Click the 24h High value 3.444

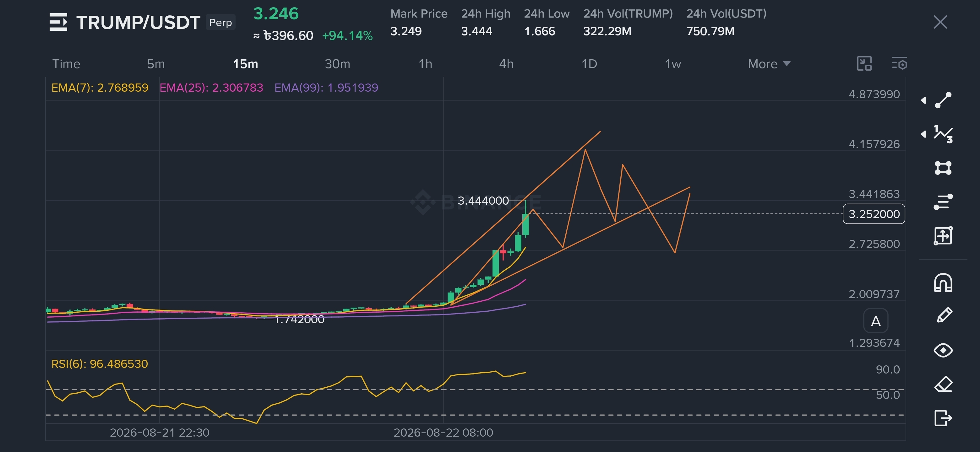476,31
